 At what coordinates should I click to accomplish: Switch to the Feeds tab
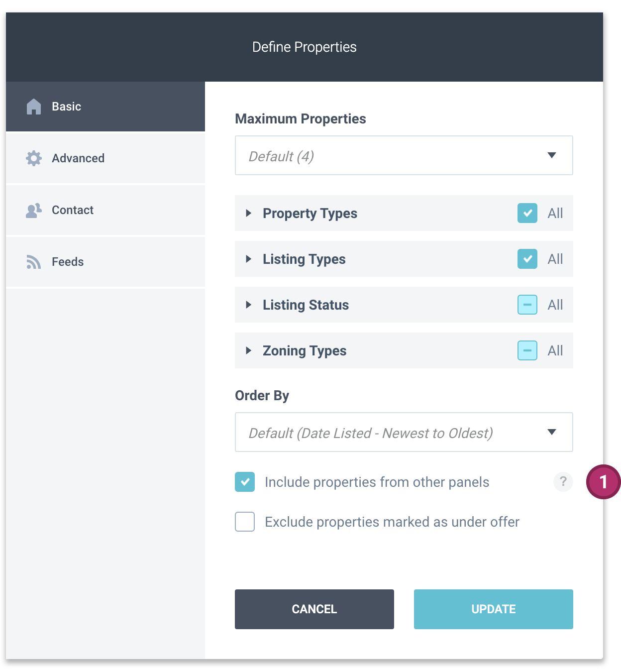point(105,262)
